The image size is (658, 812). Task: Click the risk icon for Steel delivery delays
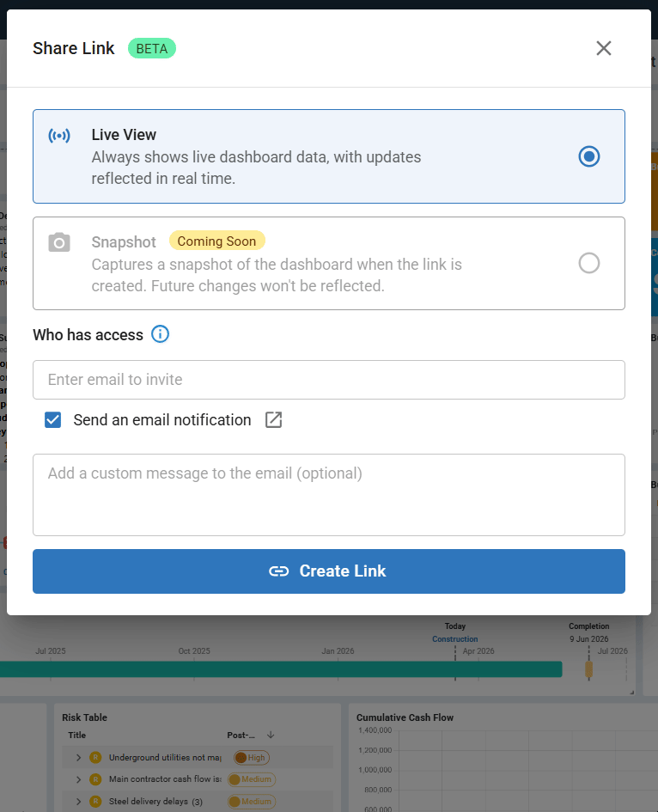pyautogui.click(x=95, y=802)
